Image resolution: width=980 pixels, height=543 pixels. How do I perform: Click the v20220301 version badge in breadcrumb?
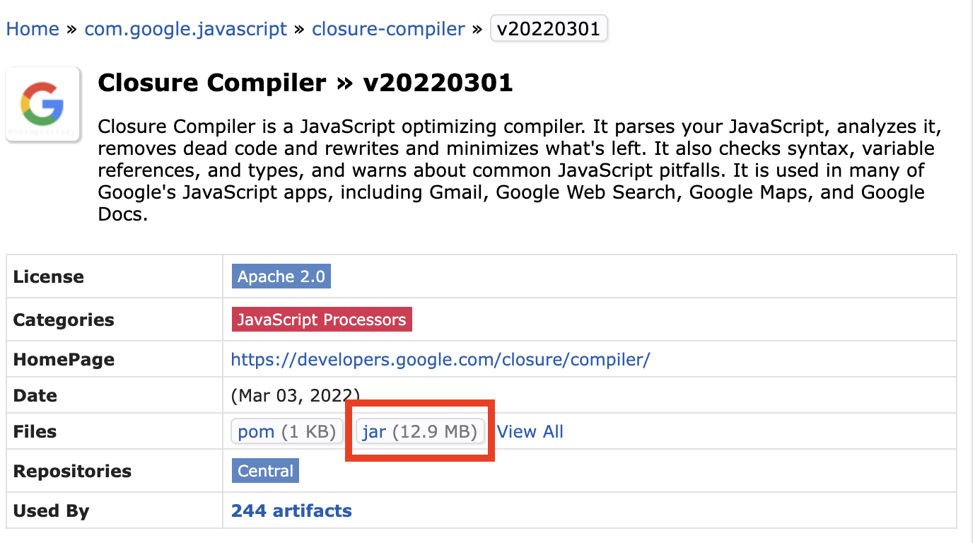549,29
